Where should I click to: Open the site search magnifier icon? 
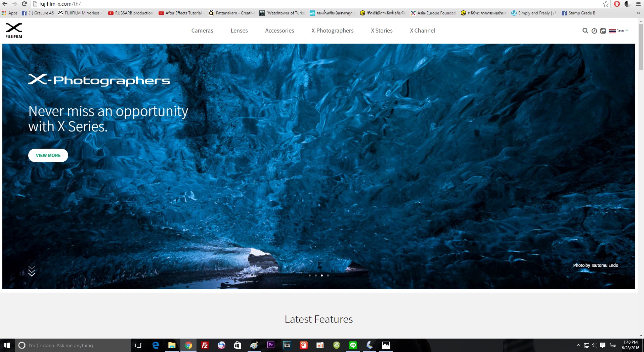point(585,31)
